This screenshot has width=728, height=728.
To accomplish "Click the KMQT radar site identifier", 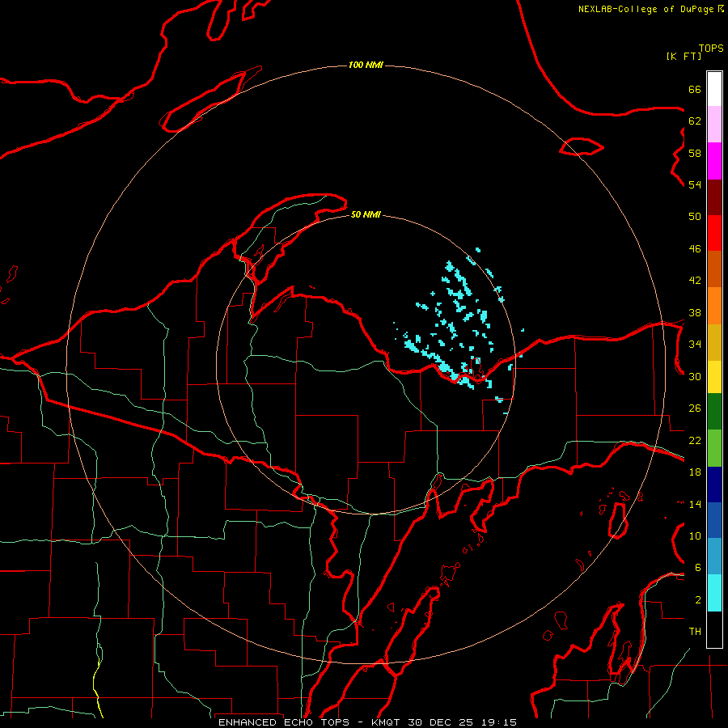I will [387, 722].
